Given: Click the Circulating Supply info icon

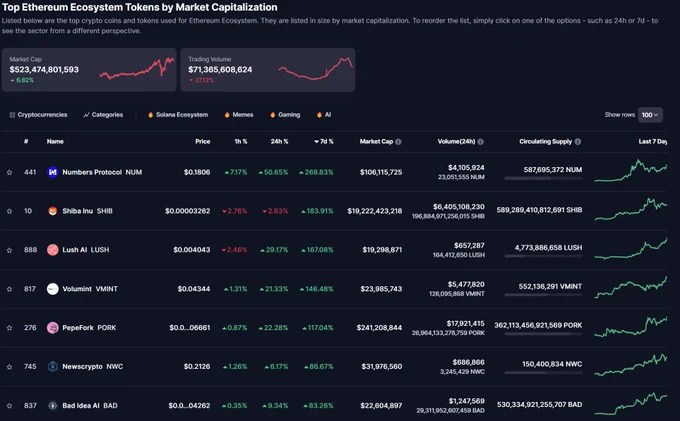Looking at the screenshot, I should tap(578, 142).
